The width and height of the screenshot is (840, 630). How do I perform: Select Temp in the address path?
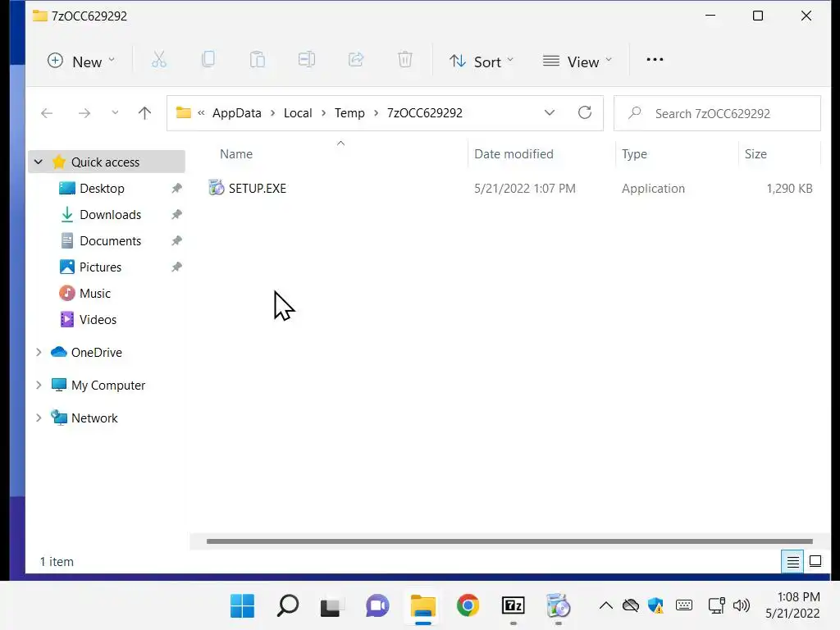(349, 113)
